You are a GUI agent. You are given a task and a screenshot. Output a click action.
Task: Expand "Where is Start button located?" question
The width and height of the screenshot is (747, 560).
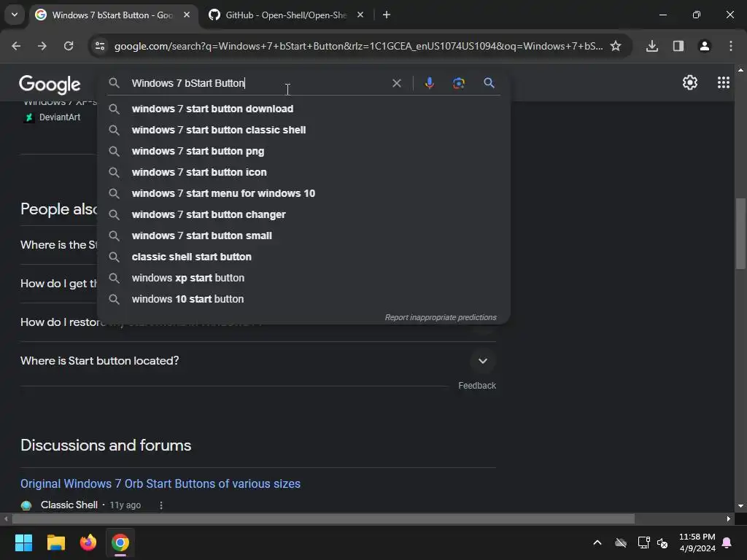tap(483, 361)
